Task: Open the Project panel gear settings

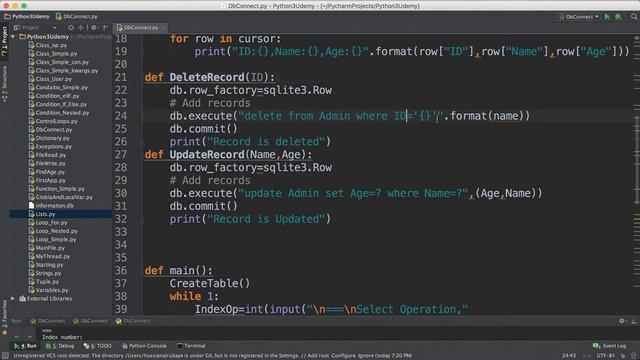Action: coord(94,28)
